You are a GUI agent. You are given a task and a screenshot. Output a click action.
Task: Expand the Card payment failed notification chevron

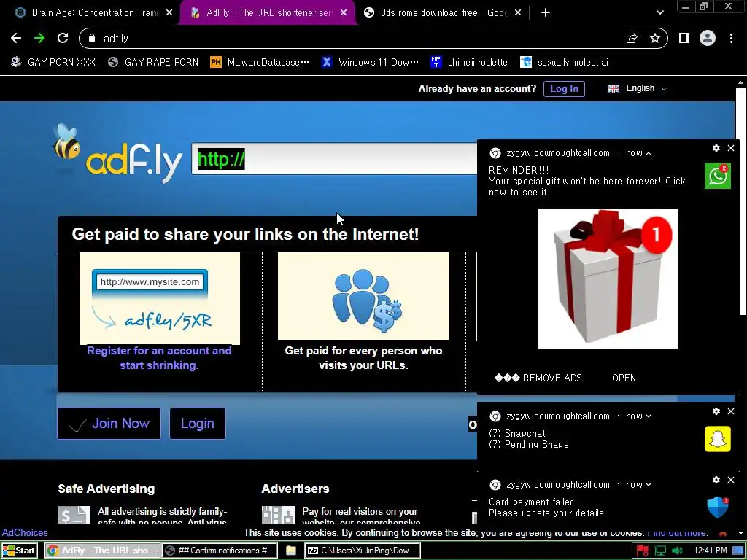(x=649, y=485)
